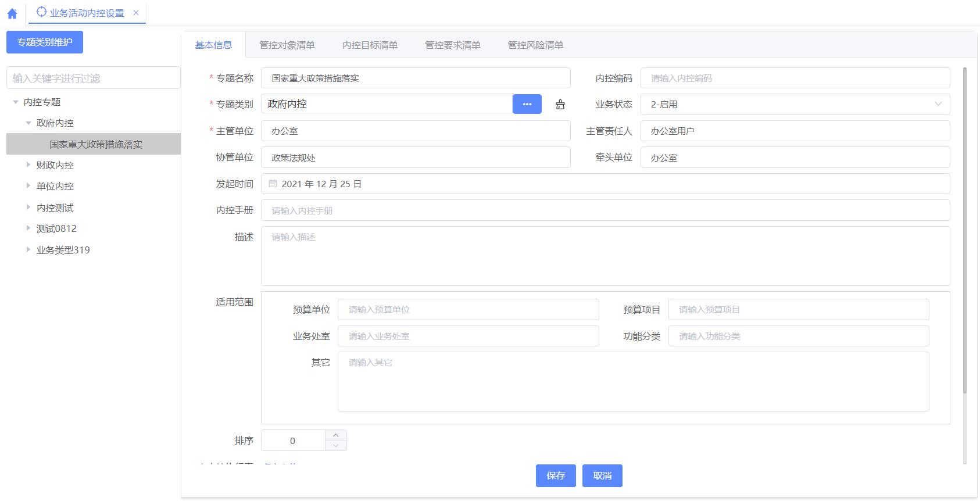Select the 测试0812 tree item
Image resolution: width=980 pixels, height=501 pixels.
click(x=56, y=228)
